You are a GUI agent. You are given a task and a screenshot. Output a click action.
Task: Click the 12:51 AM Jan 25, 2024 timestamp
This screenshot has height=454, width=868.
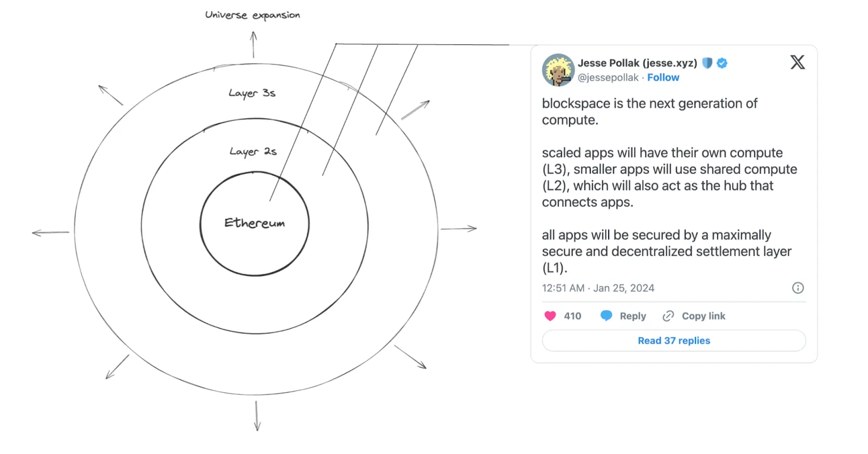click(598, 288)
